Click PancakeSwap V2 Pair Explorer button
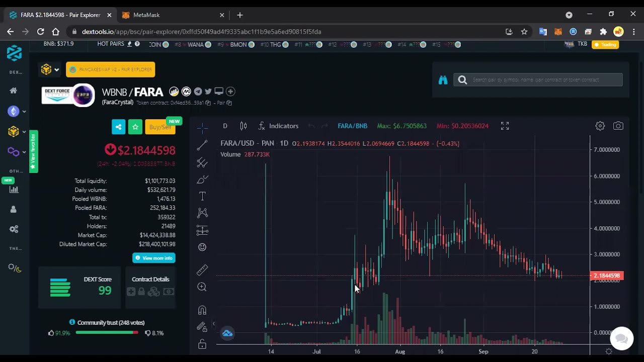 coord(110,69)
